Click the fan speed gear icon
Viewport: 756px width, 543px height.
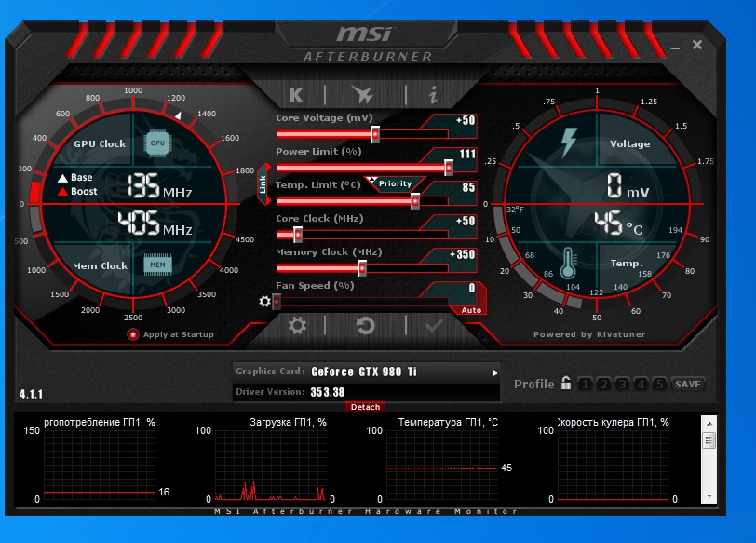pos(264,302)
